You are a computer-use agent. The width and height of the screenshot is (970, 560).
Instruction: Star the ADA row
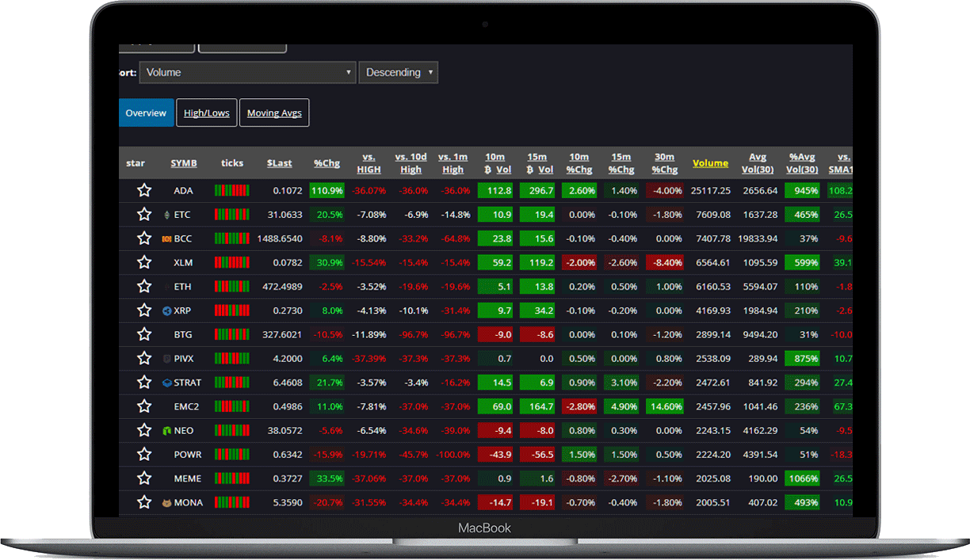coord(144,190)
